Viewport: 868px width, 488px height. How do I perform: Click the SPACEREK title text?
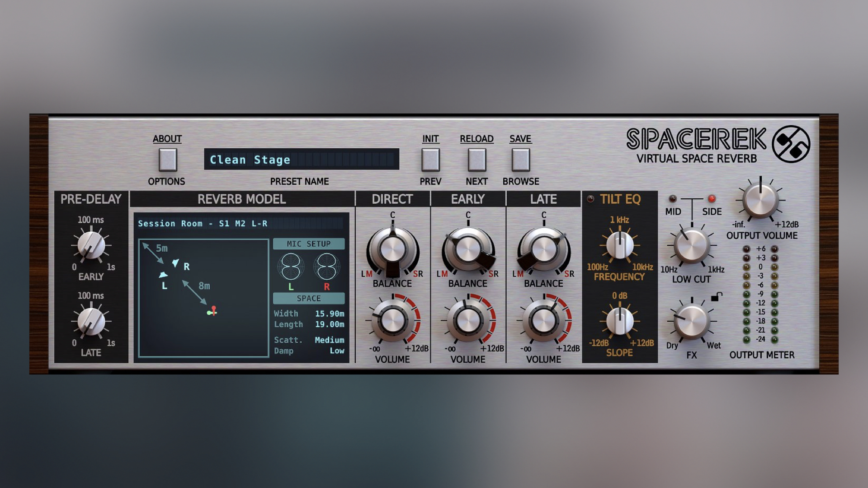click(x=696, y=139)
